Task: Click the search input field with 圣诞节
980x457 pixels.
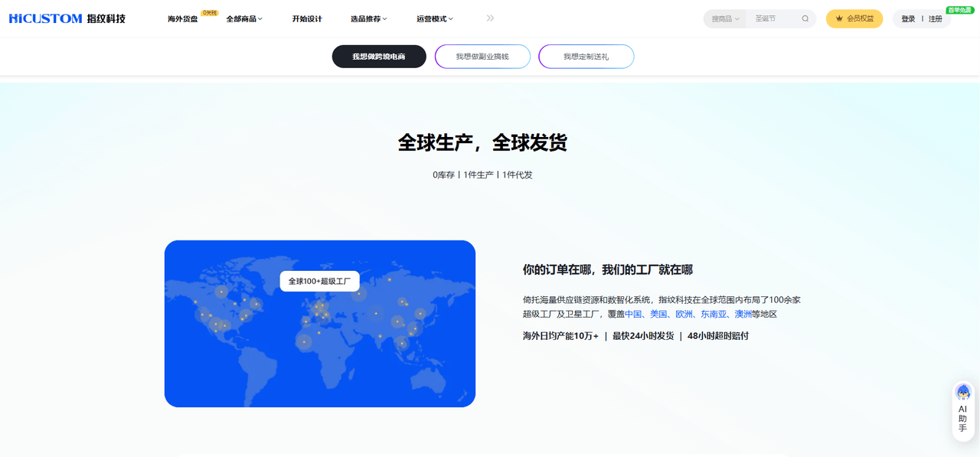Action: click(x=773, y=19)
